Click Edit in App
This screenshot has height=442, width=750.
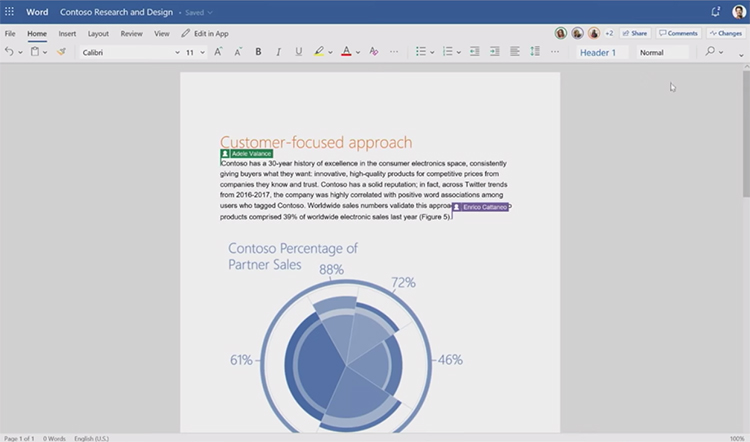(x=205, y=33)
